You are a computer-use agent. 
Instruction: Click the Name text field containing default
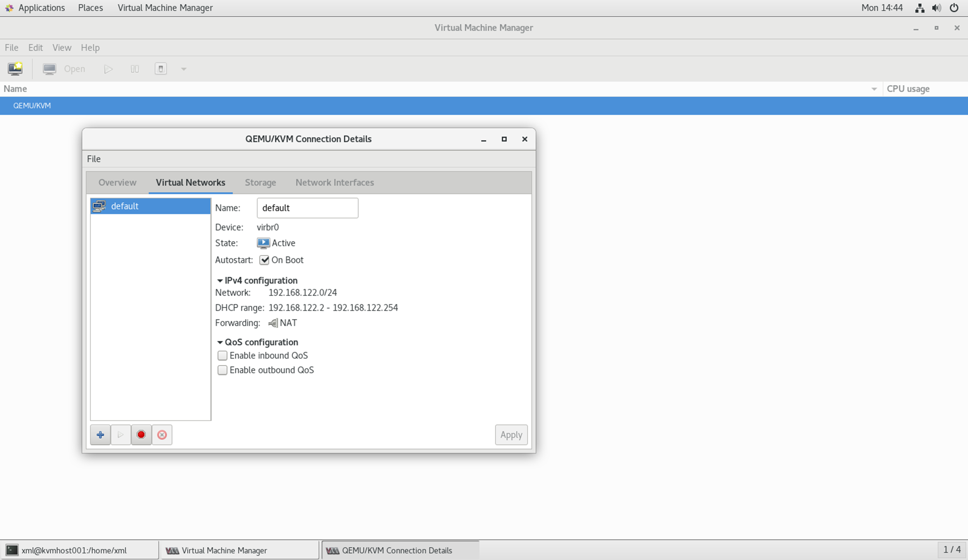308,208
